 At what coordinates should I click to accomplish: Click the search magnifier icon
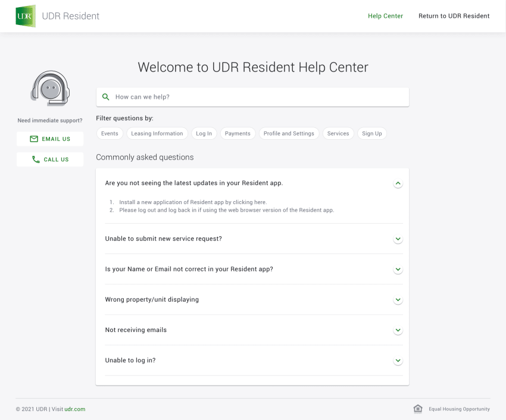(x=105, y=97)
